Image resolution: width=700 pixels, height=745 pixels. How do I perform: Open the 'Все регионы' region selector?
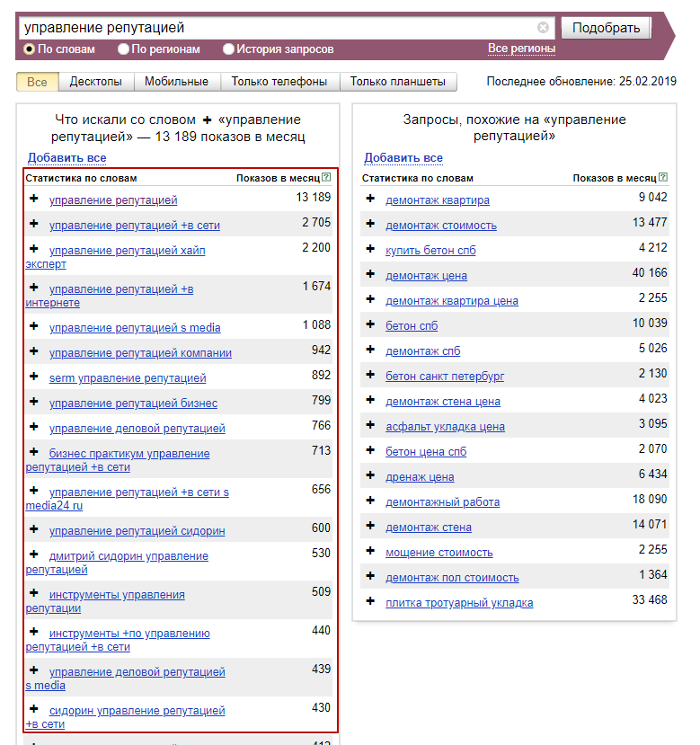tap(521, 49)
